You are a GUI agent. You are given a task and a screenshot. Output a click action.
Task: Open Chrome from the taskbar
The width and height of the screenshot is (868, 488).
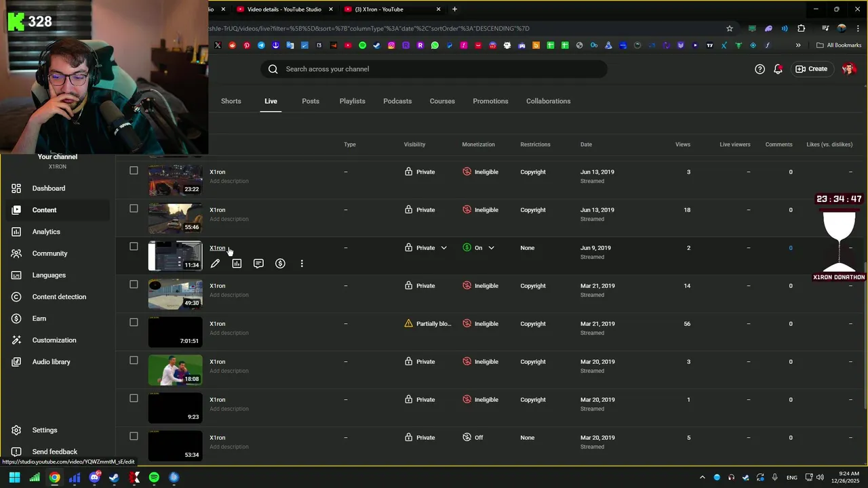[x=54, y=477]
